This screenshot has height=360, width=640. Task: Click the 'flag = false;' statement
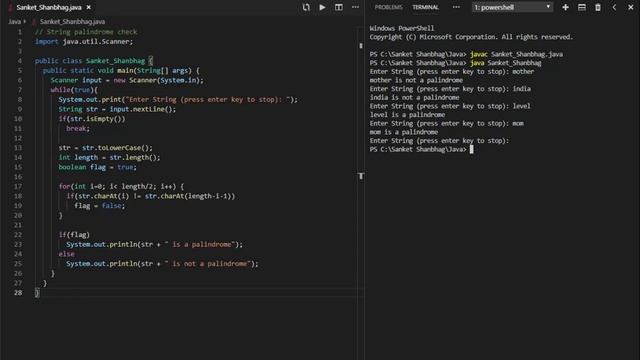(x=100, y=206)
